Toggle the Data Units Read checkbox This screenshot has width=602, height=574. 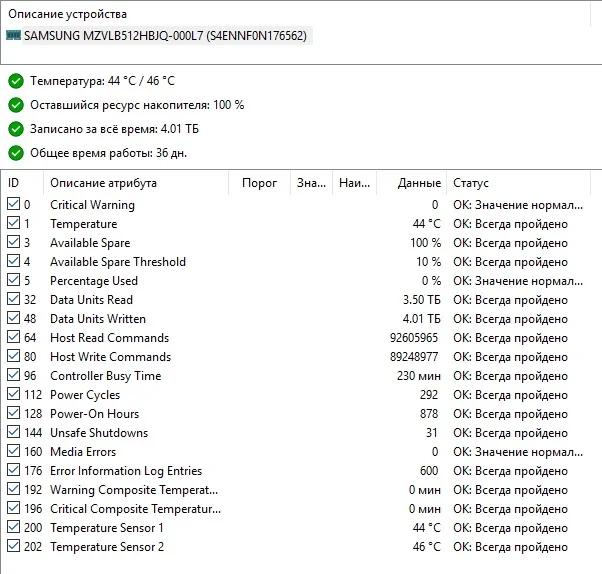click(x=13, y=299)
